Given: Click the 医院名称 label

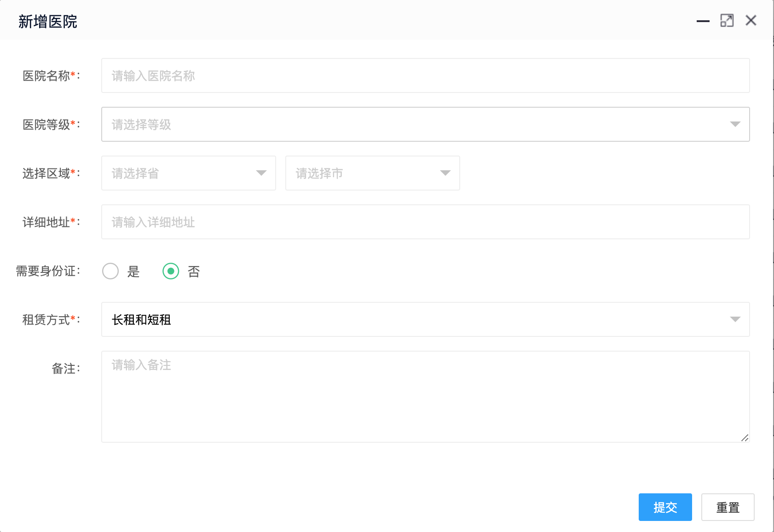Looking at the screenshot, I should click(51, 76).
